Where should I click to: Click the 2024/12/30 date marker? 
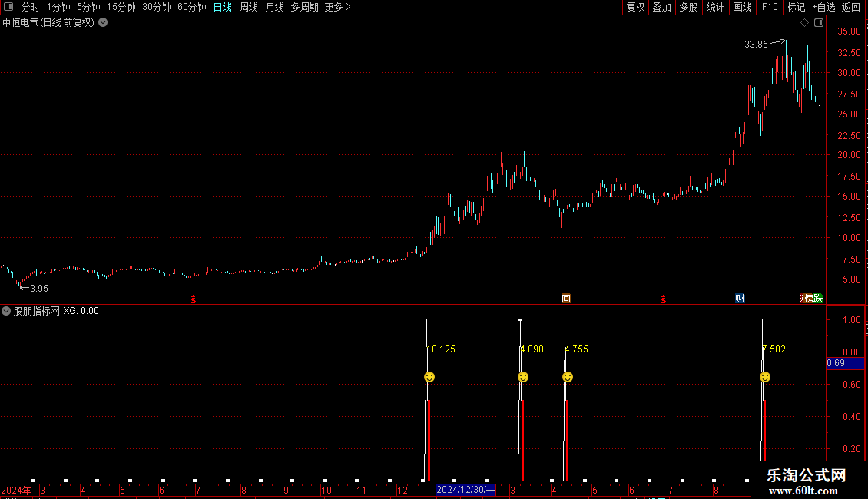pyautogui.click(x=465, y=490)
